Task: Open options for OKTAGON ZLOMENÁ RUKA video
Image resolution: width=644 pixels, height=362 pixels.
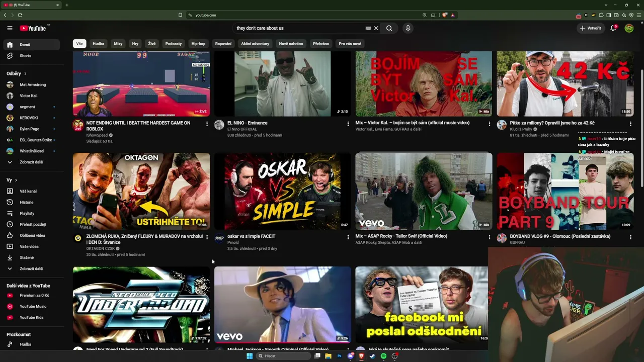Action: 207,237
